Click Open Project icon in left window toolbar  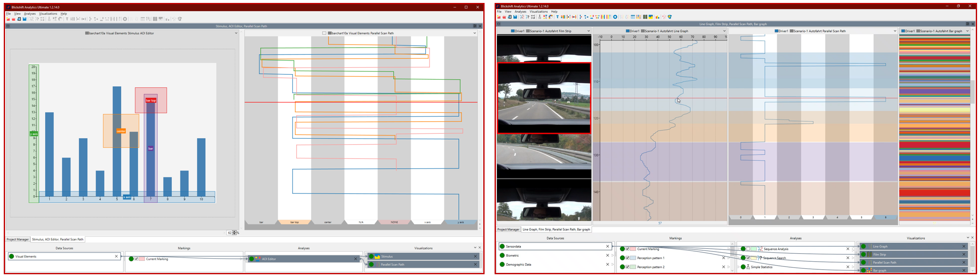pyautogui.click(x=13, y=19)
